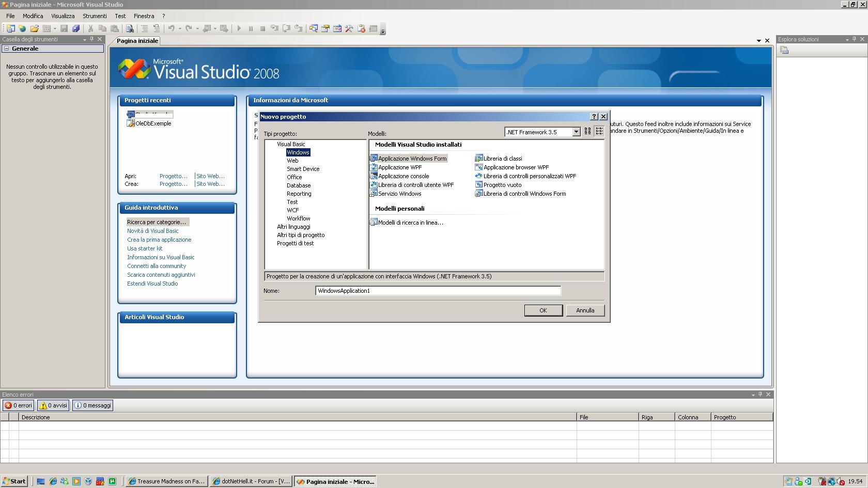The height and width of the screenshot is (488, 868).
Task: Open Casella degli strumenti window position menu
Action: click(85, 39)
